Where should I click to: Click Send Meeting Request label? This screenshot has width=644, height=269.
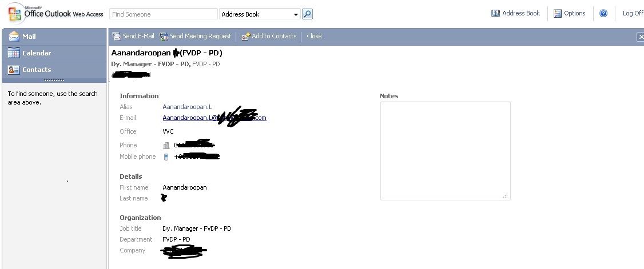coord(200,36)
